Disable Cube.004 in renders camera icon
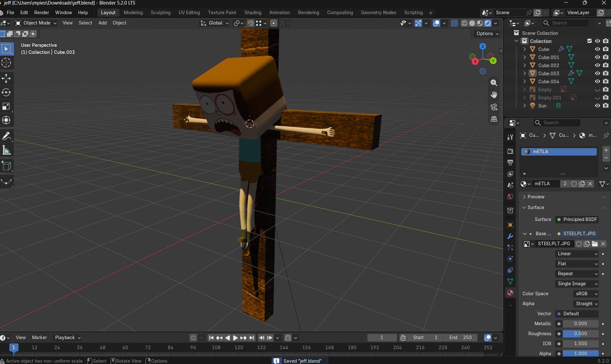Viewport: 611px width, 364px height. (605, 81)
